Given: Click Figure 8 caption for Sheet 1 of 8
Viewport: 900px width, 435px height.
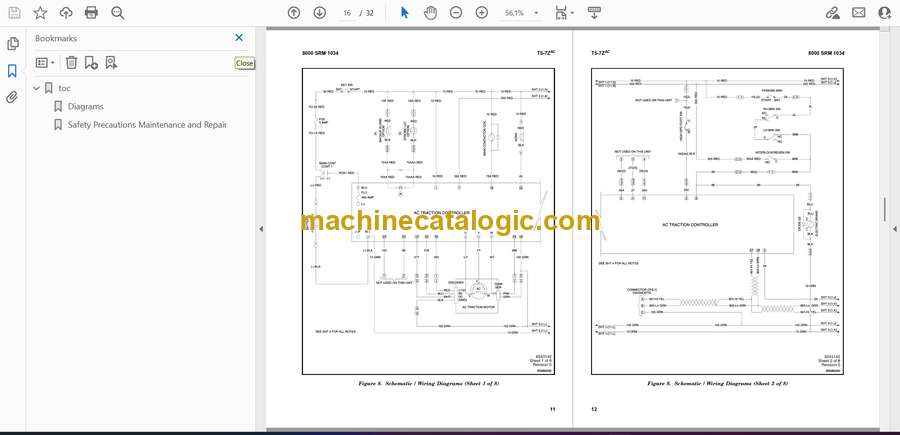Looking at the screenshot, I should pos(429,383).
